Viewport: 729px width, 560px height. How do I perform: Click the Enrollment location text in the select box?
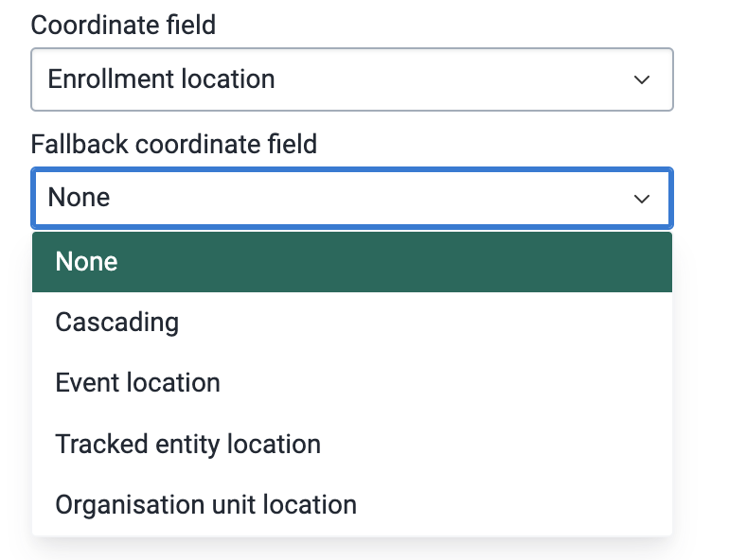[x=161, y=79]
